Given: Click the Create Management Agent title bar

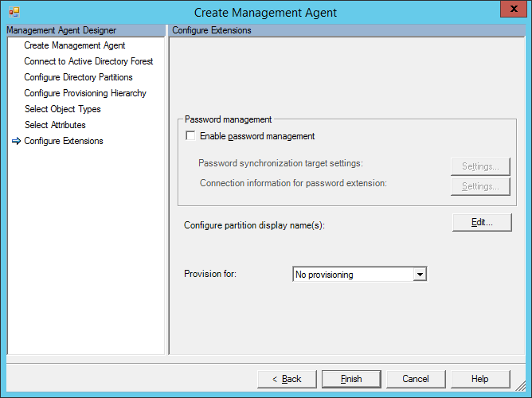Looking at the screenshot, I should click(266, 12).
